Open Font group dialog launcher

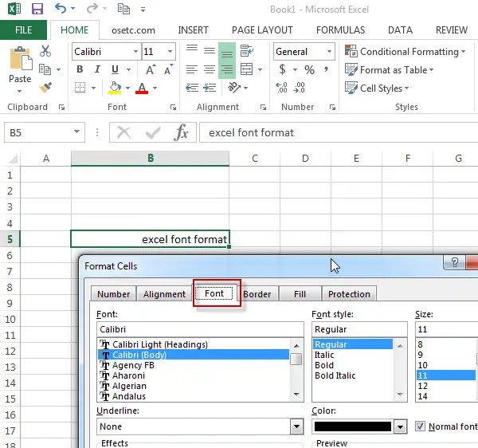(x=173, y=107)
